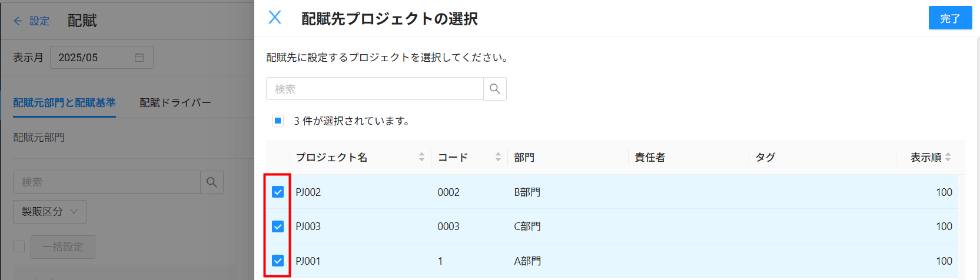980x280 pixels.
Task: Uncheck the PJ002 project checkbox
Action: click(x=278, y=192)
